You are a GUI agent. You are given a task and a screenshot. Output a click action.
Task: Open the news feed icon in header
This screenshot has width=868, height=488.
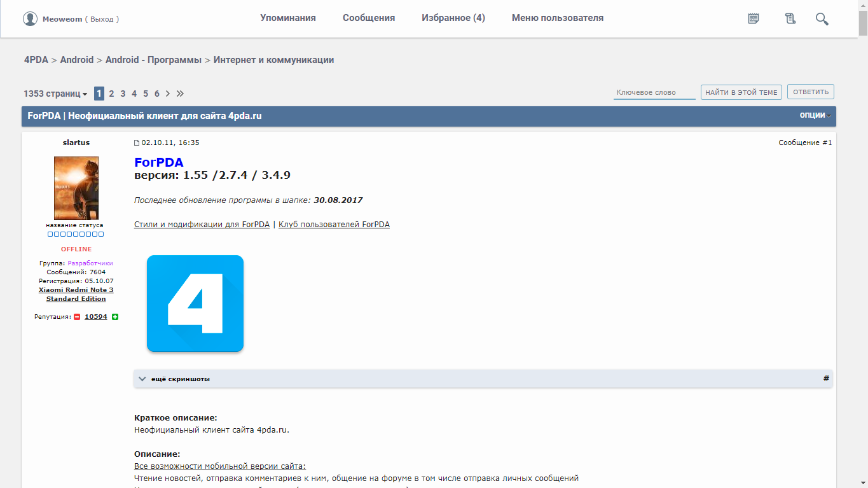(754, 18)
